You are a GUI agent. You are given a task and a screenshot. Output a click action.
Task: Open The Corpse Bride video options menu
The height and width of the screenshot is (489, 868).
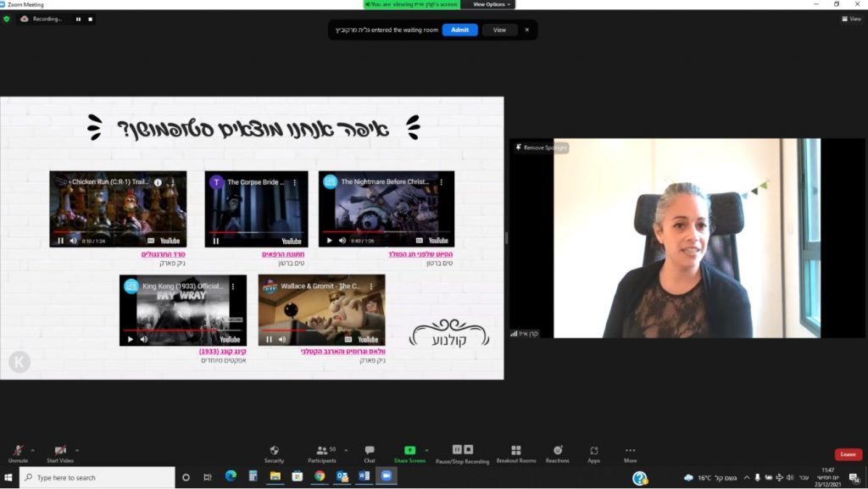pyautogui.click(x=294, y=182)
